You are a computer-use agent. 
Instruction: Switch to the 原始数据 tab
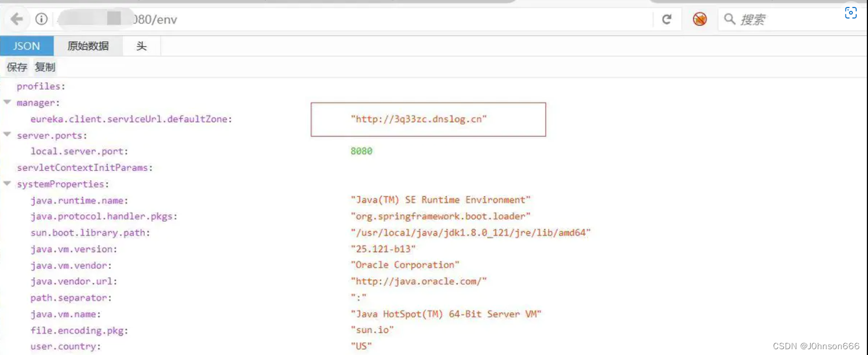pos(87,46)
